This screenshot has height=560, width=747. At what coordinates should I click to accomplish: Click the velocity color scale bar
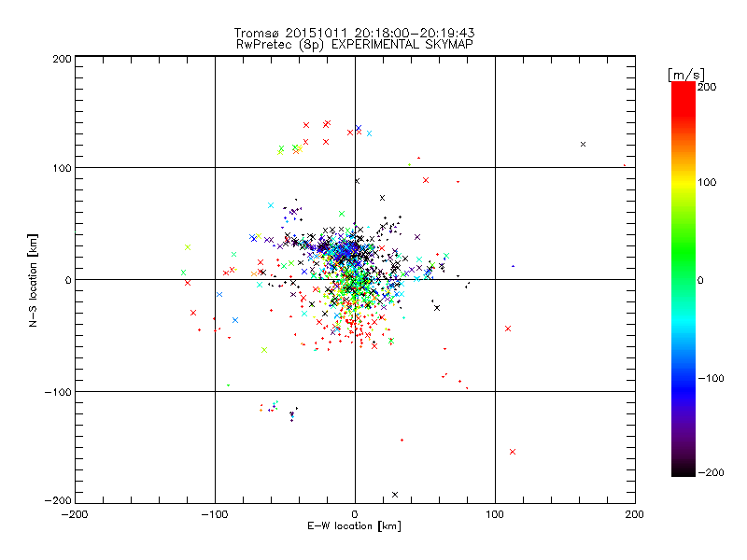pos(684,278)
